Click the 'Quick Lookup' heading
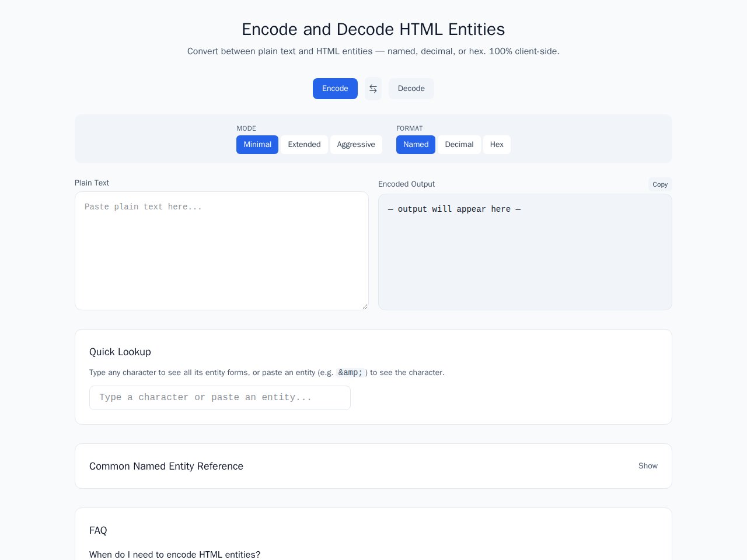 pos(120,352)
